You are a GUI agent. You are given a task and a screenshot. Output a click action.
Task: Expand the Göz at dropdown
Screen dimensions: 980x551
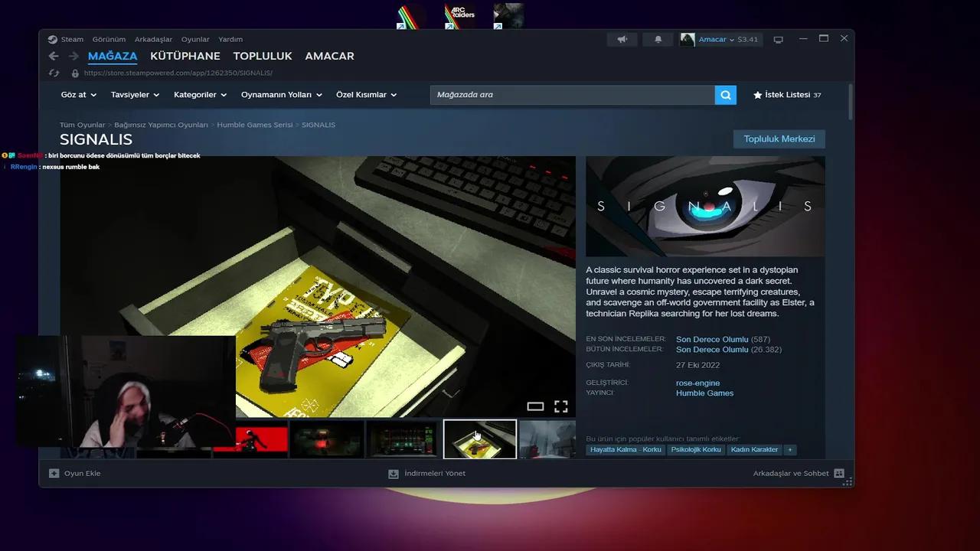click(79, 95)
